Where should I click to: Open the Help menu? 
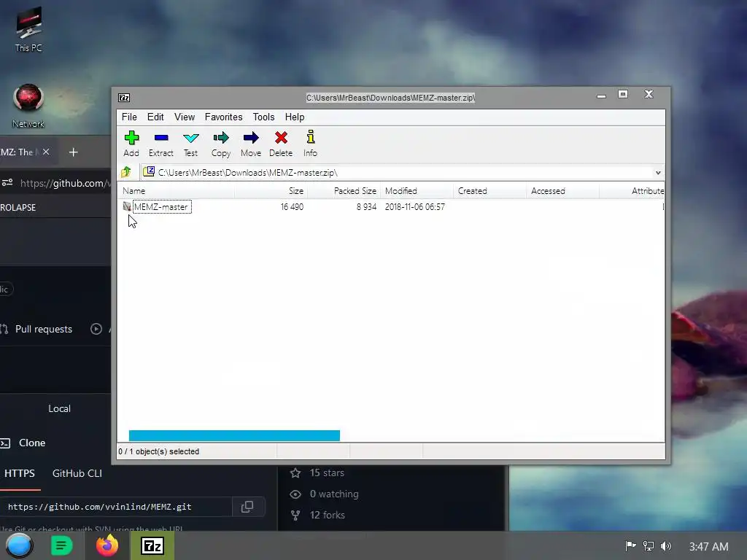[295, 117]
